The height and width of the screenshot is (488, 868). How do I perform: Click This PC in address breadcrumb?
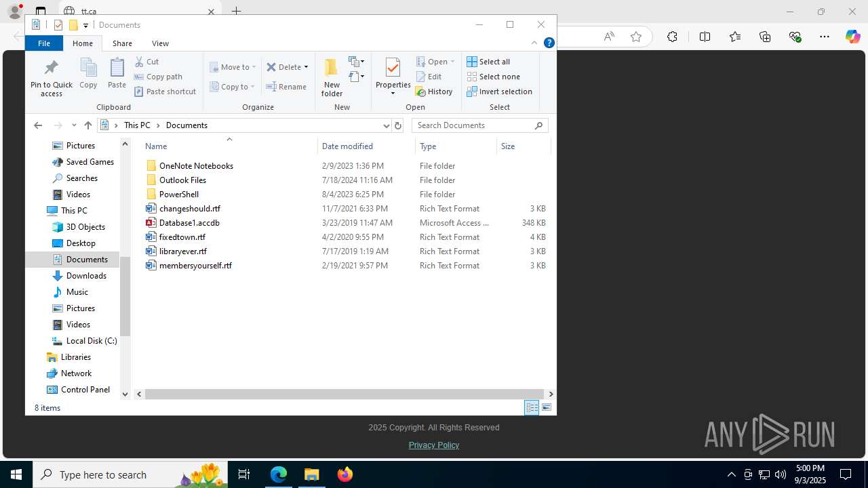point(137,125)
